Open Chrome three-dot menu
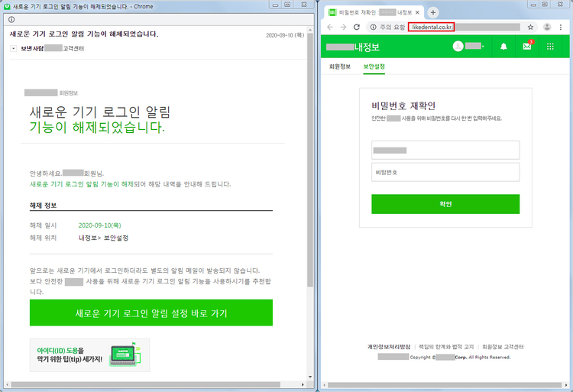573x392 pixels. [561, 27]
